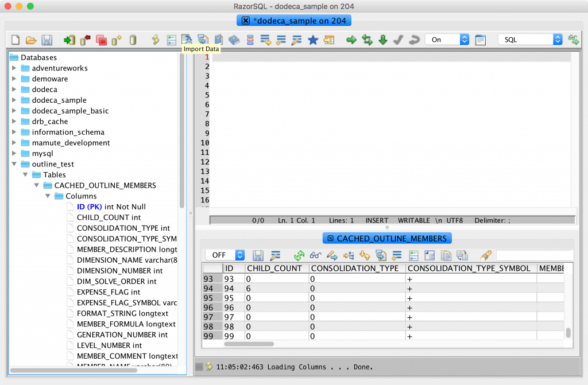Click the flashlight search icon

pos(486,255)
